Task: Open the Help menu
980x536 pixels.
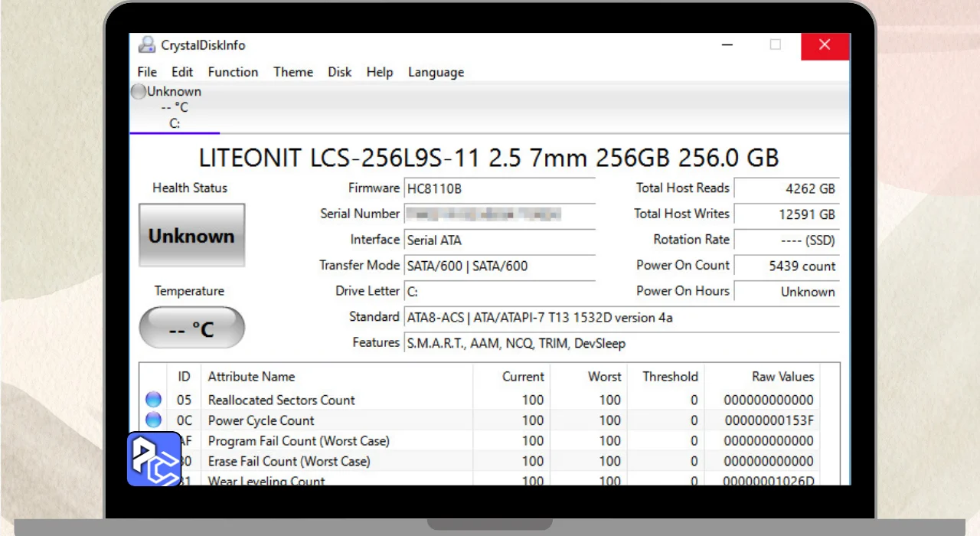Action: tap(380, 72)
